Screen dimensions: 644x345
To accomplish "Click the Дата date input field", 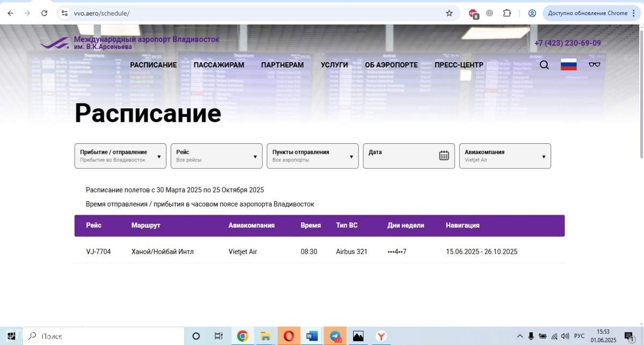I will tap(409, 156).
